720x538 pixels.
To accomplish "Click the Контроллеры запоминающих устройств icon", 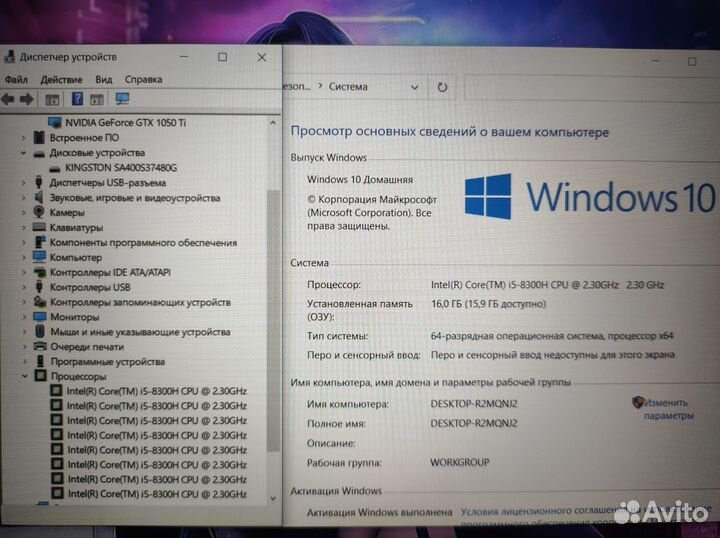I will [x=40, y=302].
